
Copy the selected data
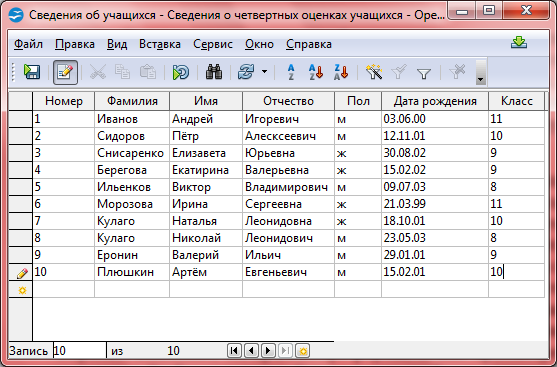click(x=123, y=72)
